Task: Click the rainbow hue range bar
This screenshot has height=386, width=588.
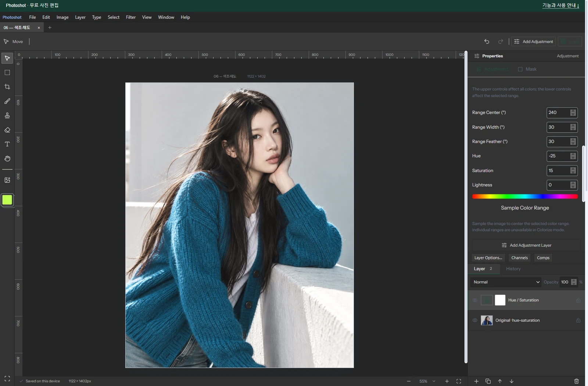Action: [525, 197]
